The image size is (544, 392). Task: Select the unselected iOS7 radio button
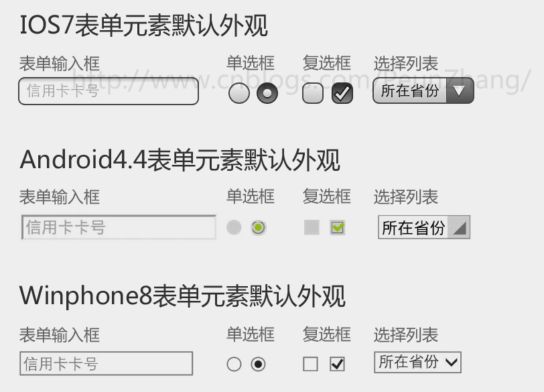coord(239,93)
